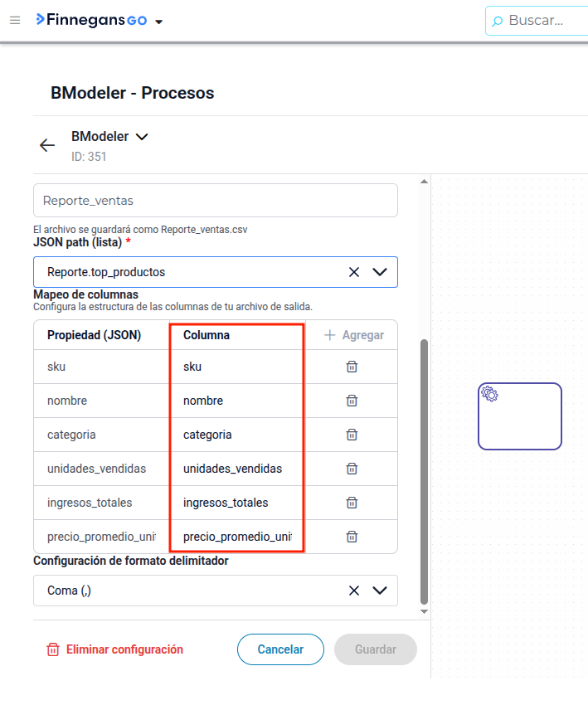Viewport: 588px width, 705px height.
Task: Clear the Coma delimiter selection
Action: [x=354, y=591]
